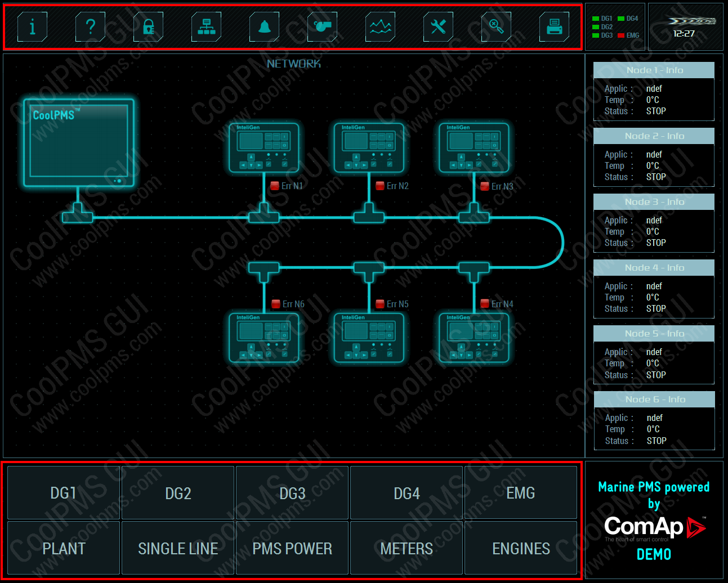The image size is (728, 583).
Task: Click the green DG1 status indicator
Action: tap(596, 19)
